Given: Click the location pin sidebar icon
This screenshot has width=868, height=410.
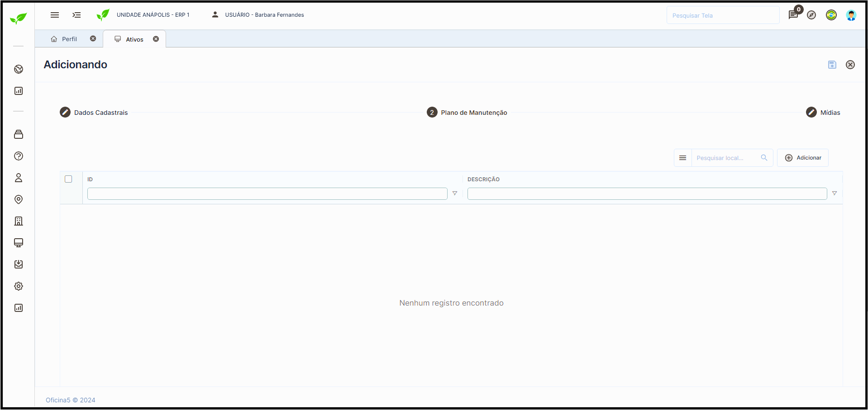Looking at the screenshot, I should [x=19, y=199].
